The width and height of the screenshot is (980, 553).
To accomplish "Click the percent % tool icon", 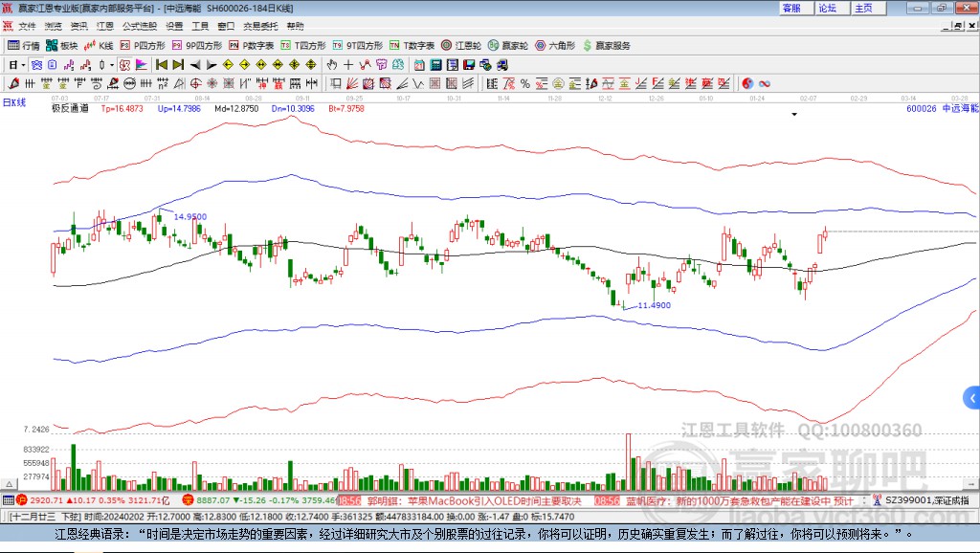I will pyautogui.click(x=525, y=84).
